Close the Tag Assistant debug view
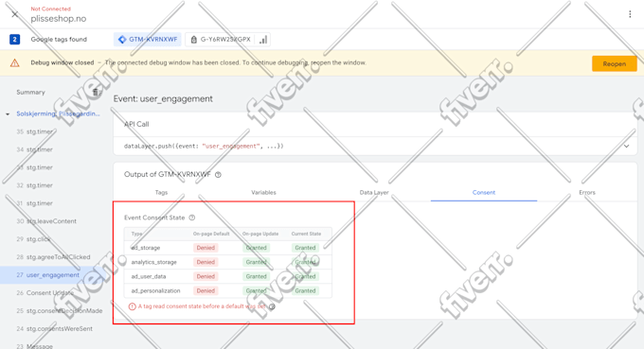 15,14
